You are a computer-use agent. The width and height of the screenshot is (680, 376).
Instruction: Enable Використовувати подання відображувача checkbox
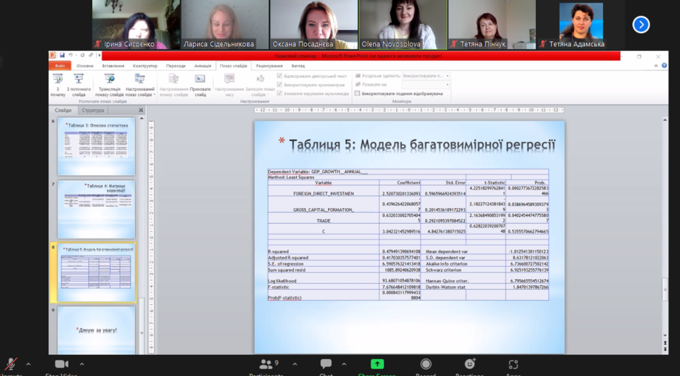point(357,93)
